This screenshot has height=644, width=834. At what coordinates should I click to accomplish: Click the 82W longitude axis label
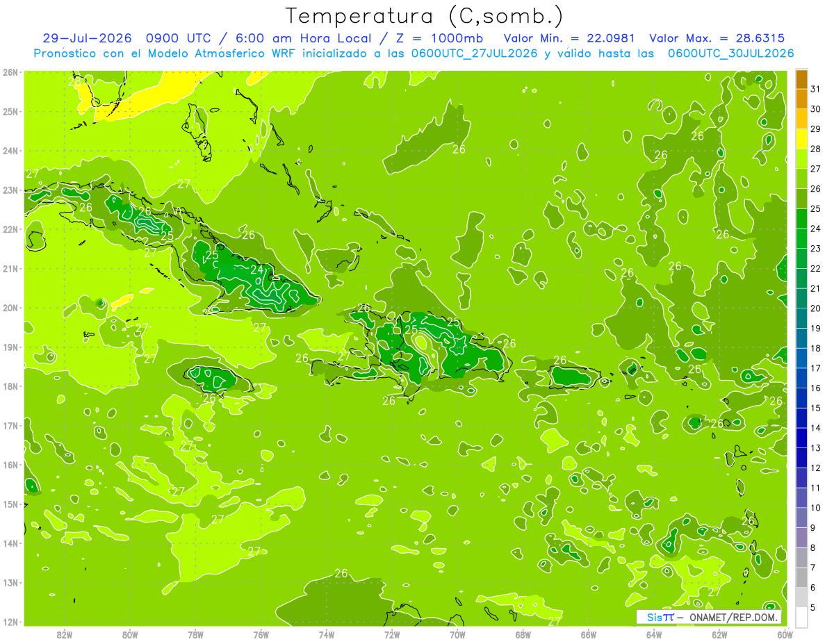(x=65, y=634)
